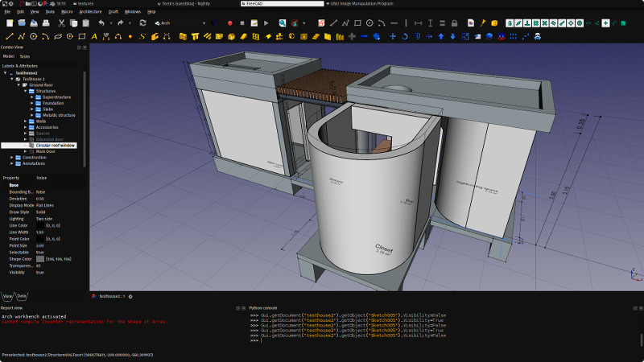The height and width of the screenshot is (362, 644).
Task: Click the Cut scissors icon
Action: (60, 23)
